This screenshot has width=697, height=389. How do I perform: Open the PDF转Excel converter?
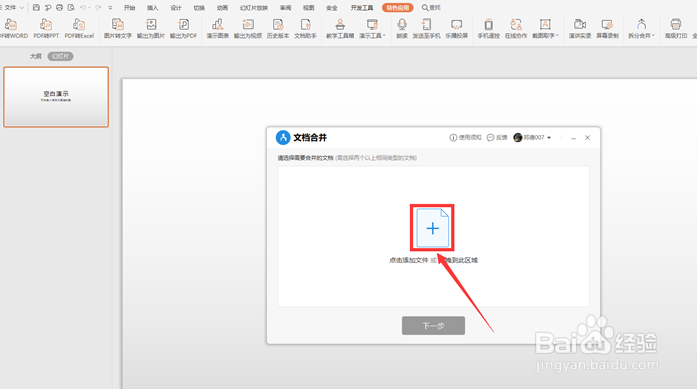(79, 28)
